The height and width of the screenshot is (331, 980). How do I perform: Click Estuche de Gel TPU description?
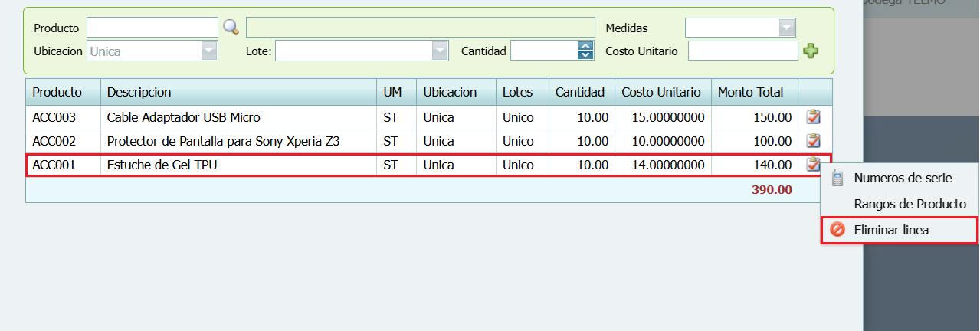point(162,164)
